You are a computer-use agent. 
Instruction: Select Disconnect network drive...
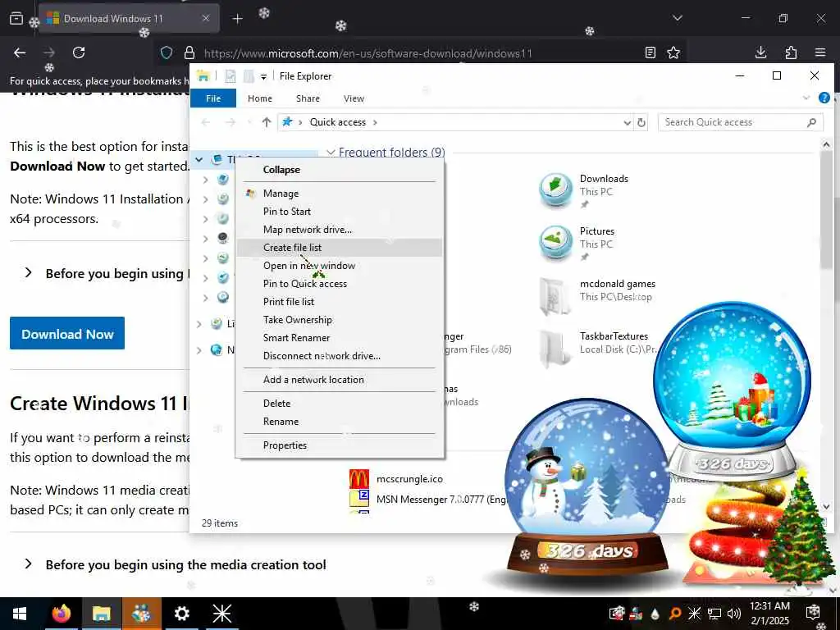(x=340, y=356)
